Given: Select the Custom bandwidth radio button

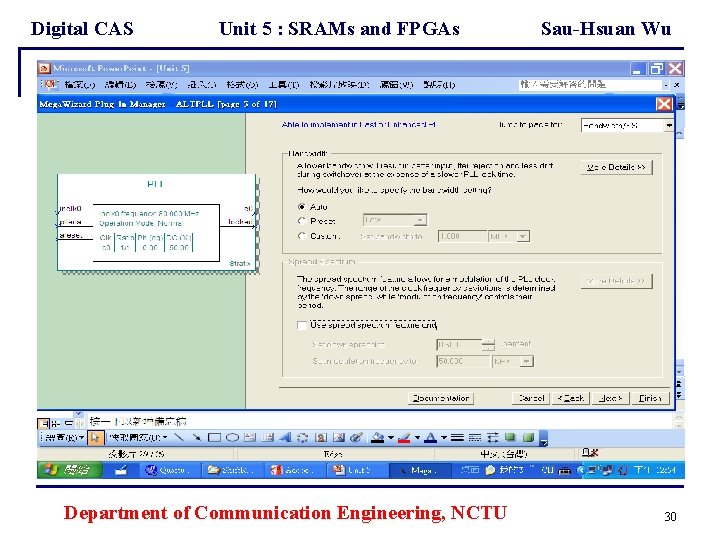Looking at the screenshot, I should (x=302, y=236).
